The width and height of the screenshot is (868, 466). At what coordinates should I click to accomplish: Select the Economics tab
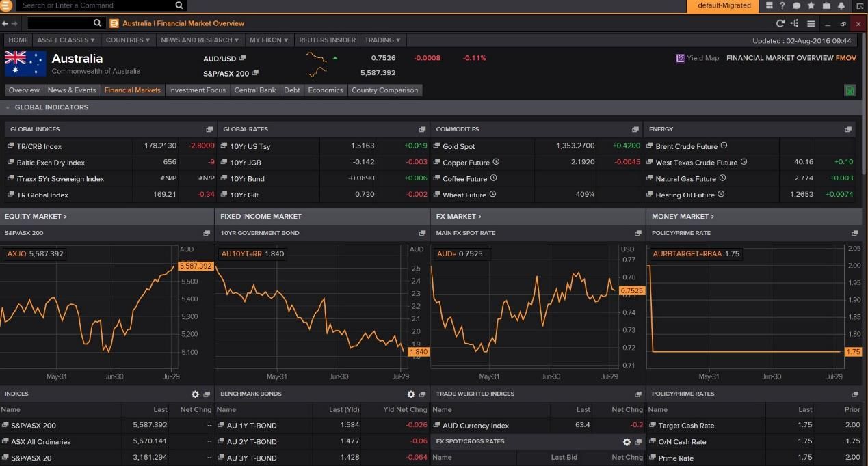click(x=325, y=90)
